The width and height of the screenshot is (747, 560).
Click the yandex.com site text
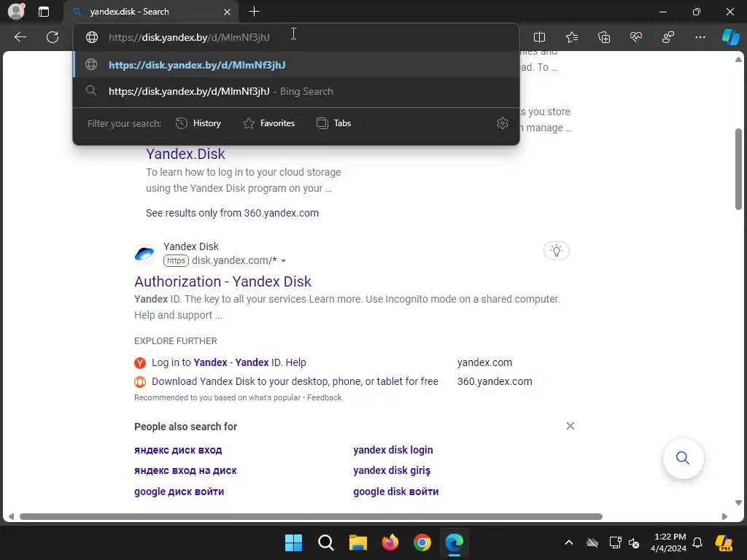point(484,362)
